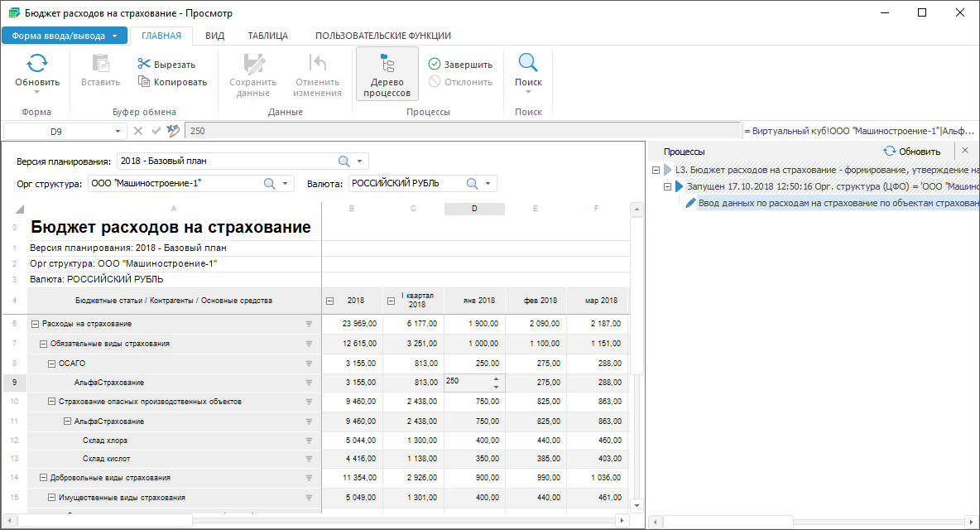Click search icon in Валюта field
This screenshot has width=980, height=530.
473,184
